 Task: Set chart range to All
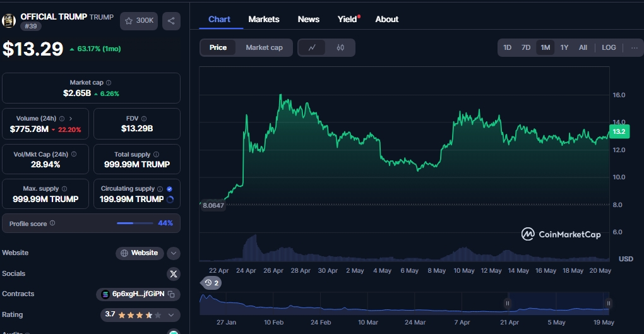pyautogui.click(x=583, y=47)
